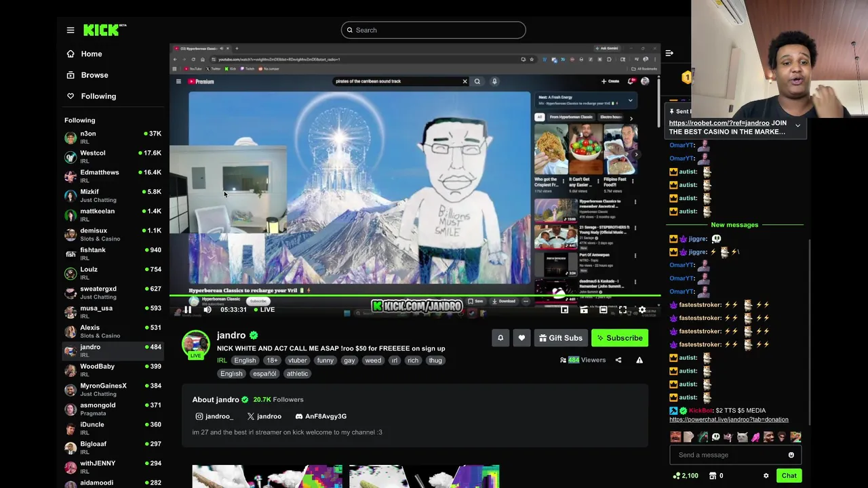Click the KICK logo
Viewport: 868px width, 488px height.
[104, 30]
